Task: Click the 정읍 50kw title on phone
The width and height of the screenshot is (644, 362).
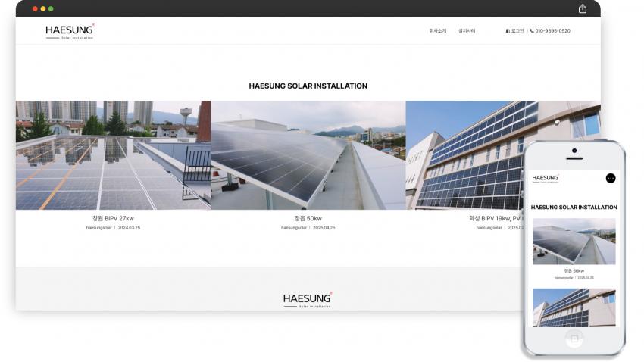Action: tap(574, 271)
